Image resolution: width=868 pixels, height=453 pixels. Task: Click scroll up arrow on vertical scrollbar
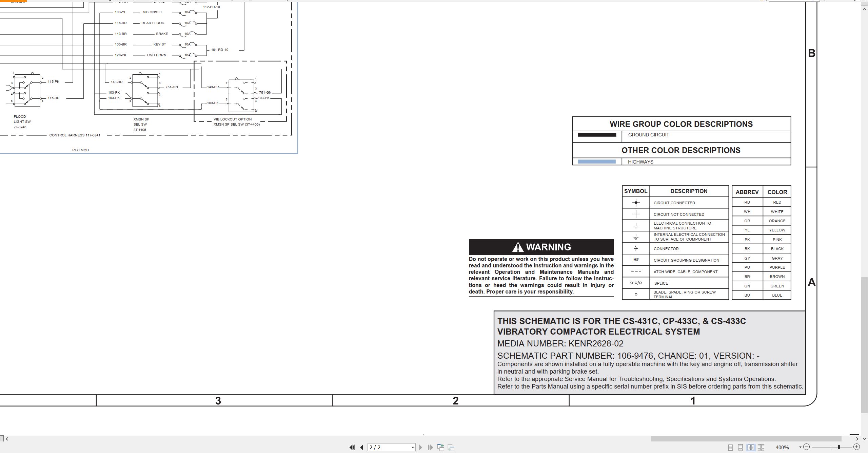(864, 9)
